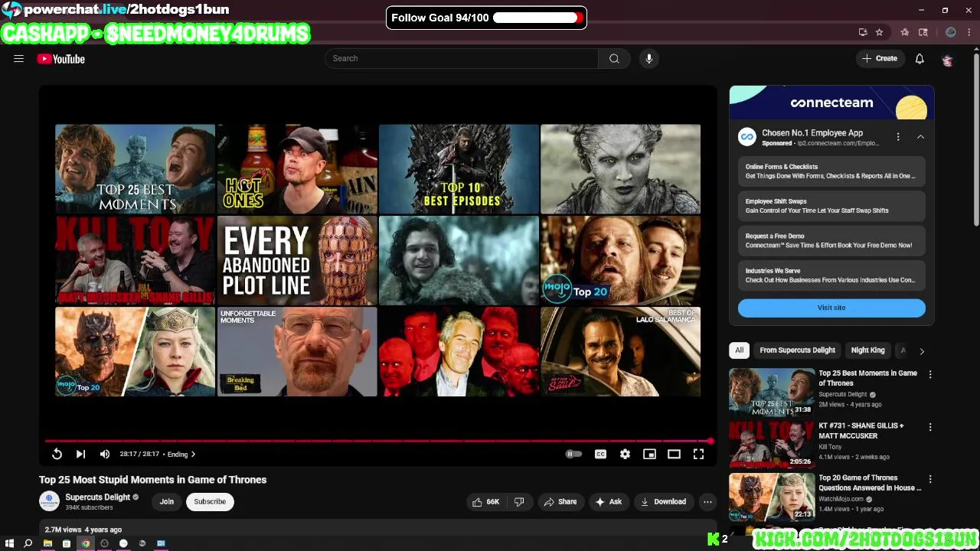The width and height of the screenshot is (980, 551).
Task: Select the All filter chip
Action: tap(739, 350)
